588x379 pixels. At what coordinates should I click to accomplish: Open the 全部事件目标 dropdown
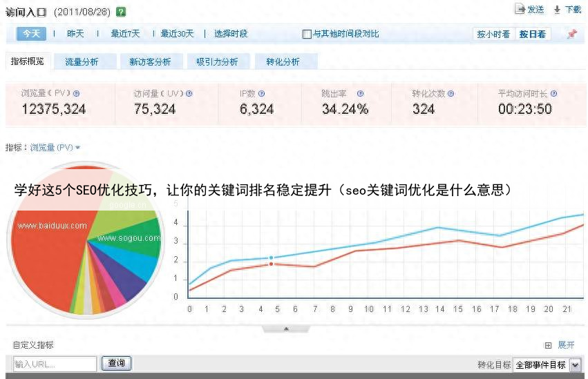547,365
